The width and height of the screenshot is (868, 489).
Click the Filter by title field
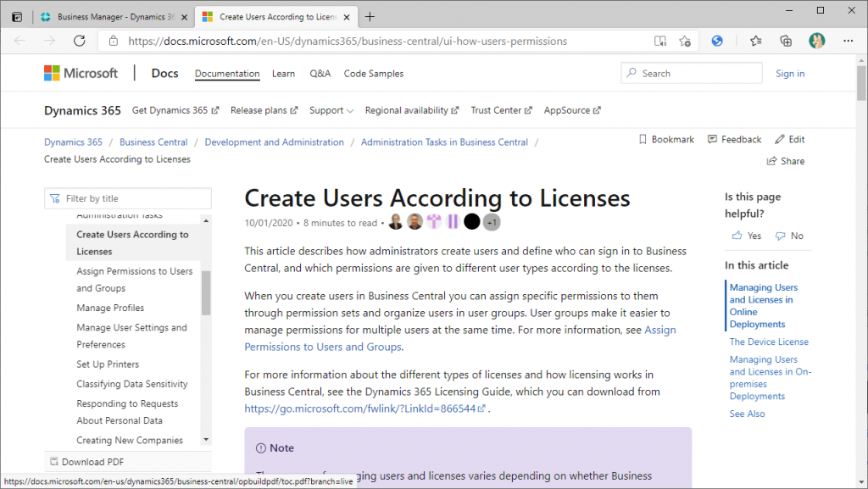(128, 198)
